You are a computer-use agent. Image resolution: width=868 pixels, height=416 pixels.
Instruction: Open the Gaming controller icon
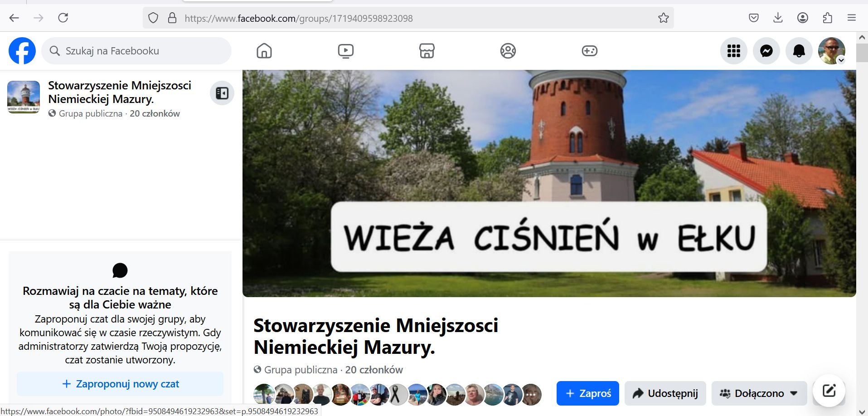pyautogui.click(x=589, y=51)
